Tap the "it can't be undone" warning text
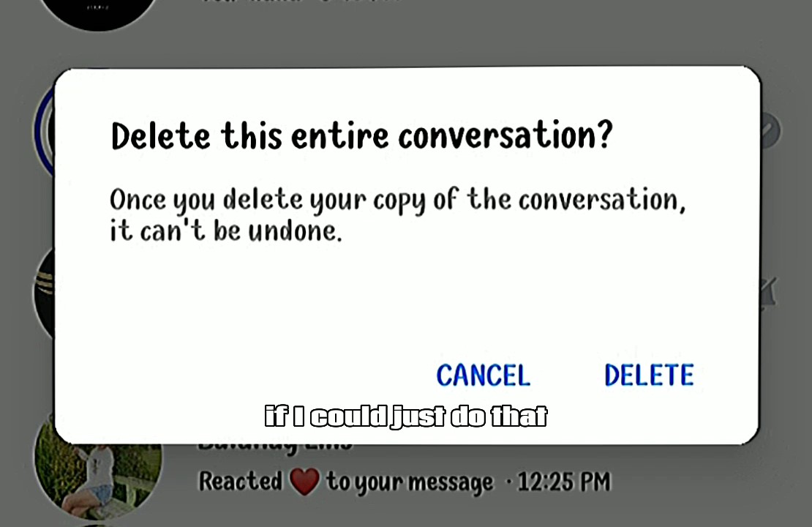 pyautogui.click(x=226, y=231)
